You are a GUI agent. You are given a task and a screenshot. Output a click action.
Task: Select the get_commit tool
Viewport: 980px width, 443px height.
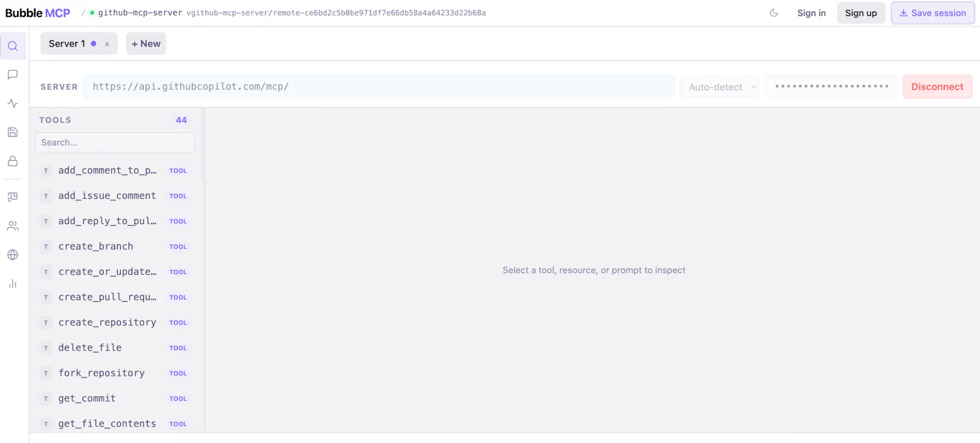pyautogui.click(x=116, y=398)
